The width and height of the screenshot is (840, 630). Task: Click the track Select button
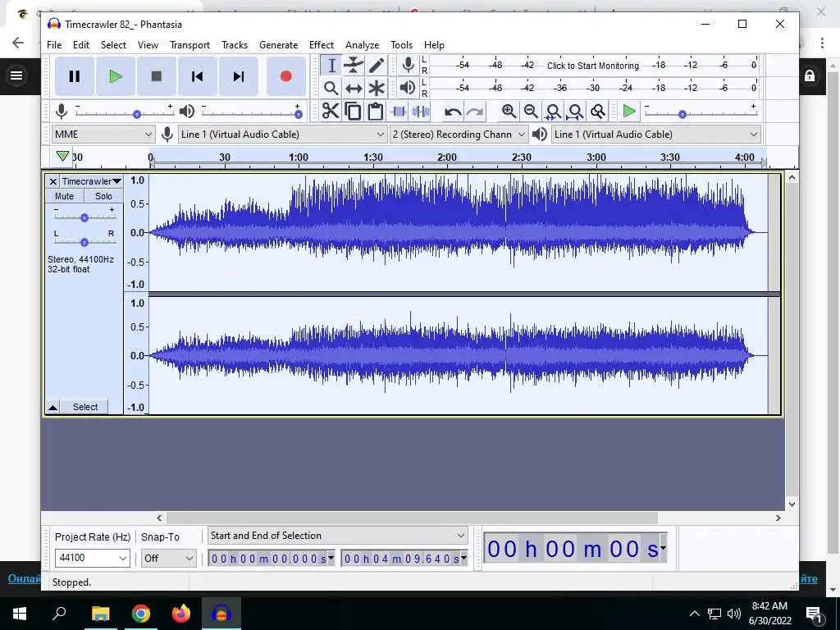tap(84, 407)
